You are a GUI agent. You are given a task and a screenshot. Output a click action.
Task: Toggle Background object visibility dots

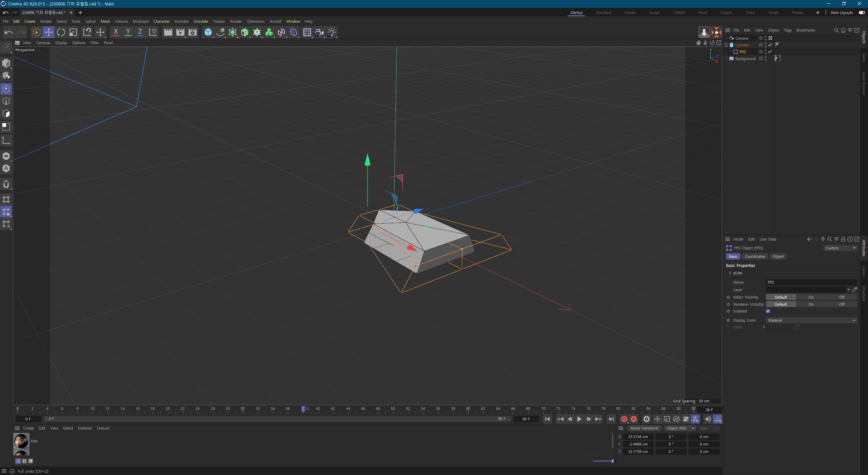766,58
